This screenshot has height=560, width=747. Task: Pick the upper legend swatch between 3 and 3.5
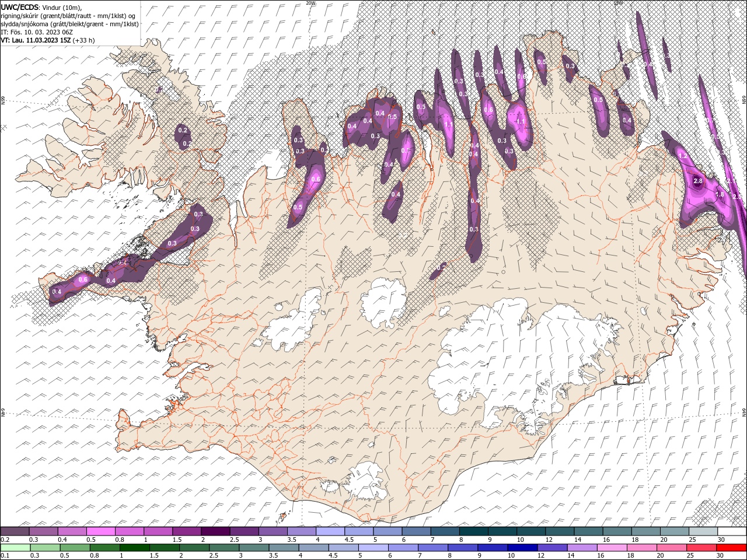[x=273, y=531]
